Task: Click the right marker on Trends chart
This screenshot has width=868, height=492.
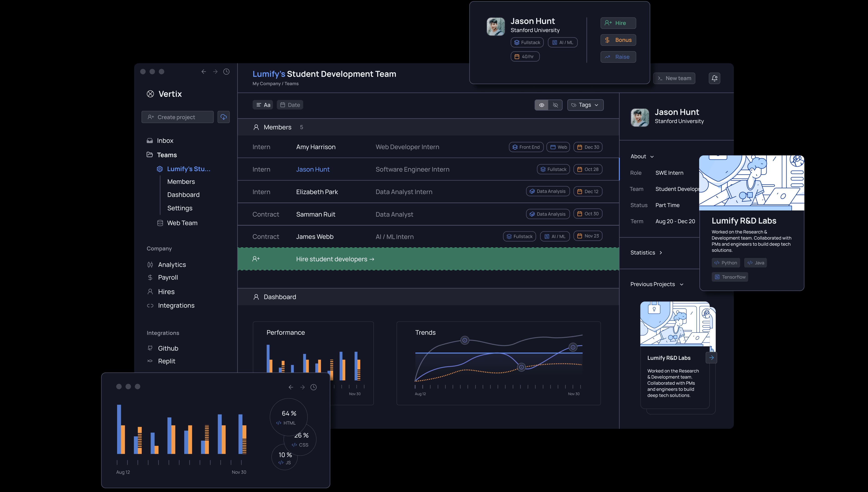Action: (x=573, y=347)
